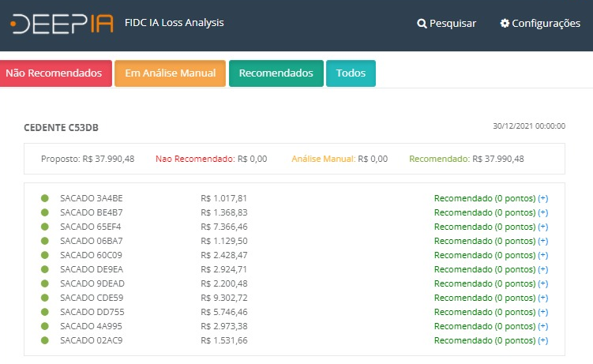Click green status dot for SACADO DE9EA
The image size is (593, 364).
[45, 269]
